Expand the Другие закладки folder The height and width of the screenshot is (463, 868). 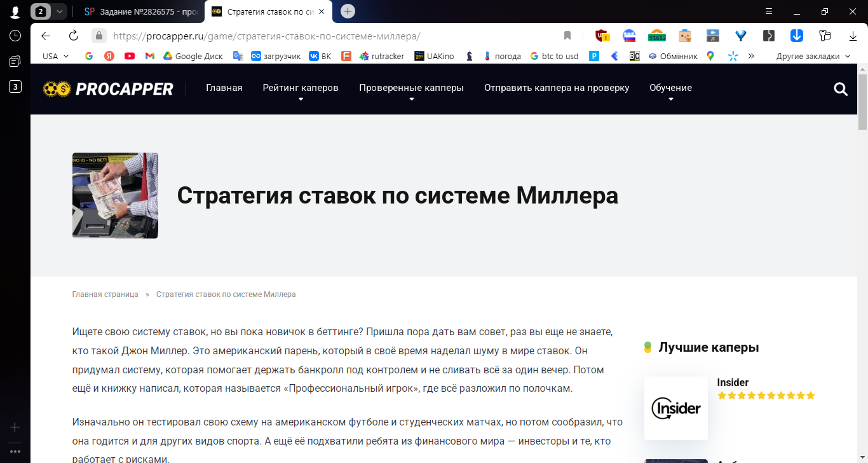click(813, 56)
